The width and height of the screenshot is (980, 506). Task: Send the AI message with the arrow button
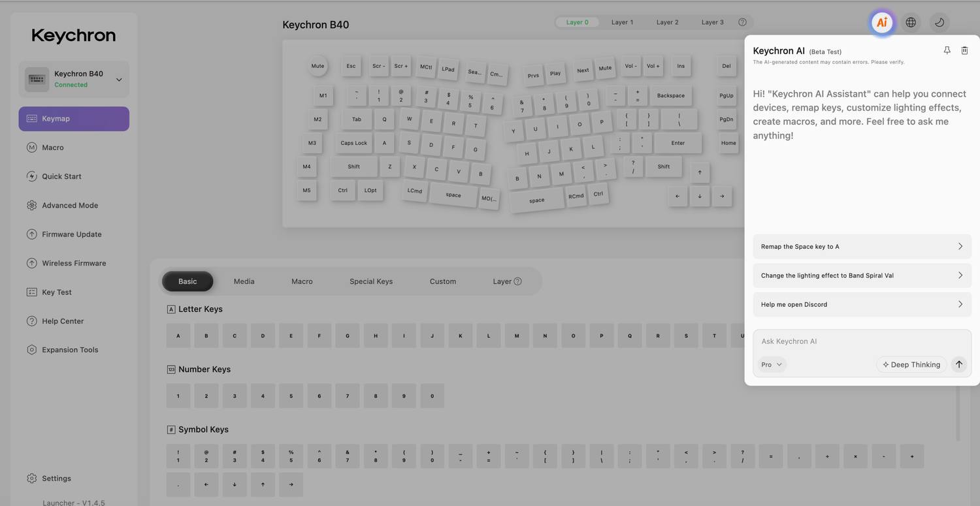click(959, 364)
